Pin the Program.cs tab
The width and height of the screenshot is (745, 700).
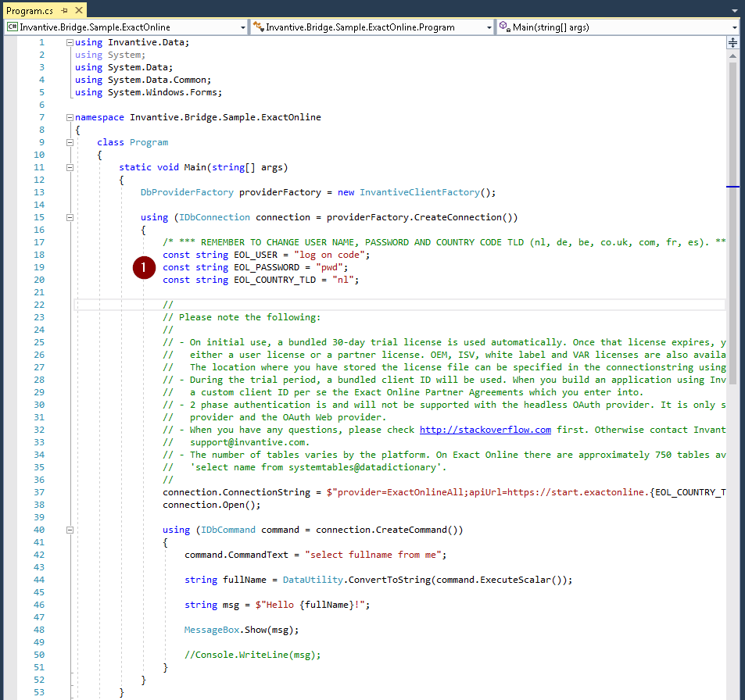65,10
